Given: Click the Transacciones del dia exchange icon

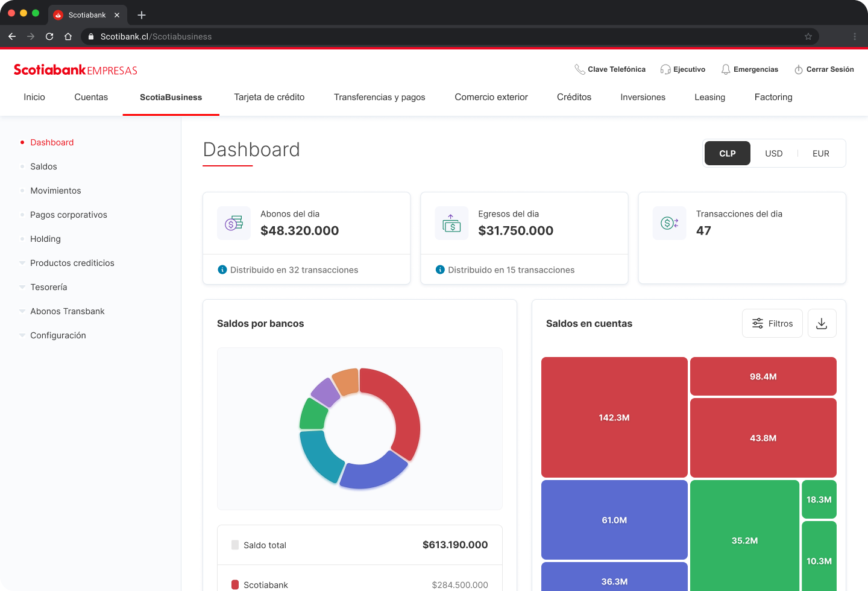Looking at the screenshot, I should click(670, 223).
